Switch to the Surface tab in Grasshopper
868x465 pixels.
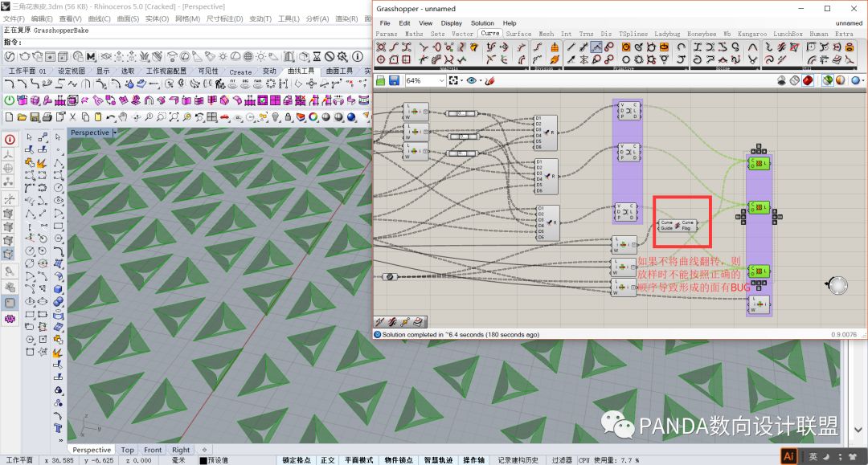coord(518,34)
